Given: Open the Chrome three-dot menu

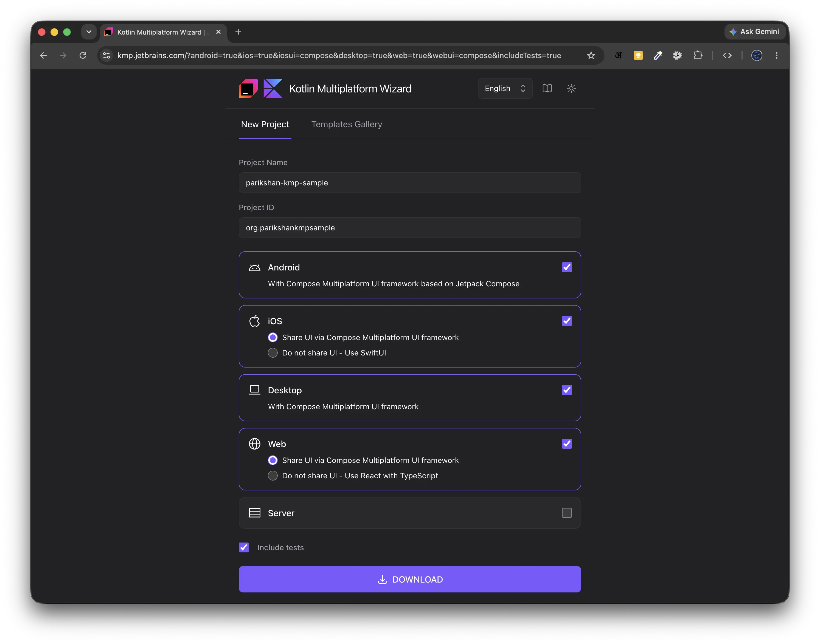Looking at the screenshot, I should 777,55.
